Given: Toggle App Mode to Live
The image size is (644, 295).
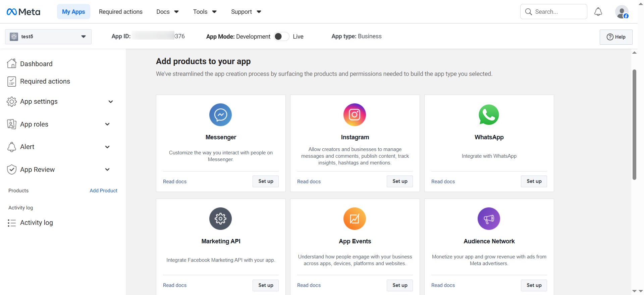Looking at the screenshot, I should pyautogui.click(x=281, y=37).
